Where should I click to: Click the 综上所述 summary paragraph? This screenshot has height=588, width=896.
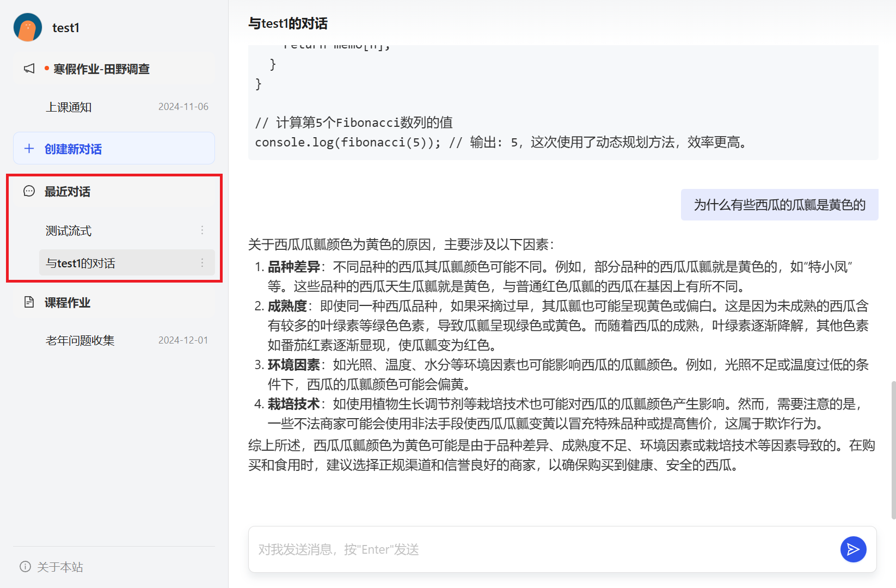(562, 455)
